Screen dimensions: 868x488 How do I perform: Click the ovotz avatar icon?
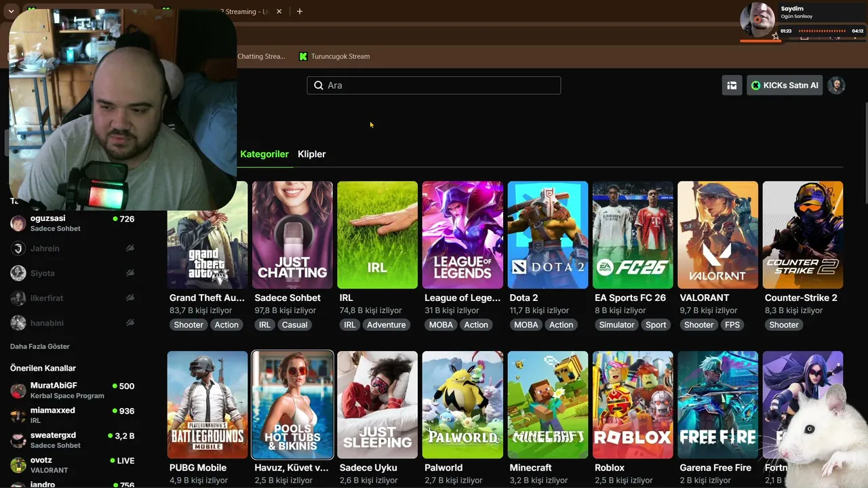(18, 465)
